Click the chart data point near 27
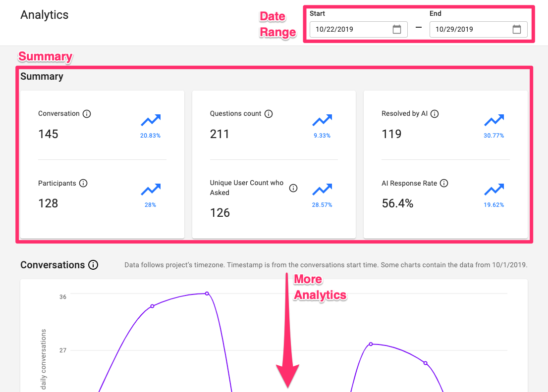 (x=371, y=344)
